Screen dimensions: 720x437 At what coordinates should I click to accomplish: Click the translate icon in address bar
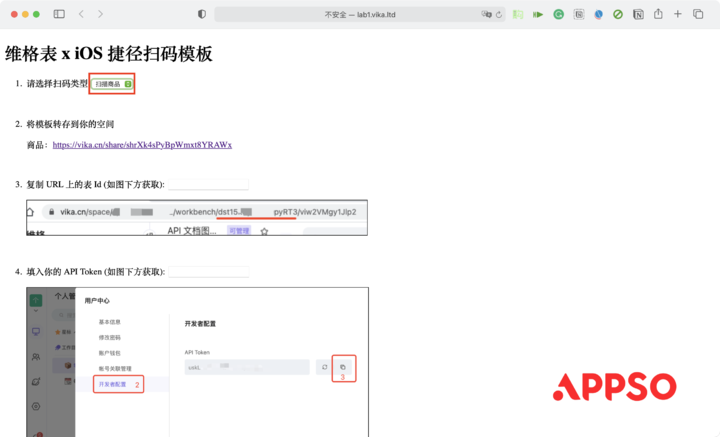click(x=486, y=14)
